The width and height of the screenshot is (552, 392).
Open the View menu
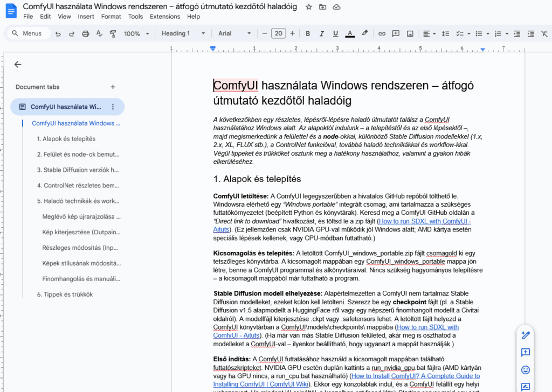[x=64, y=17]
